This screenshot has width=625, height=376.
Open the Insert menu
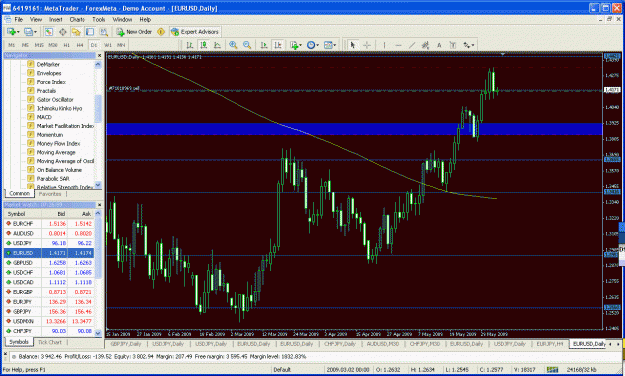[55, 19]
